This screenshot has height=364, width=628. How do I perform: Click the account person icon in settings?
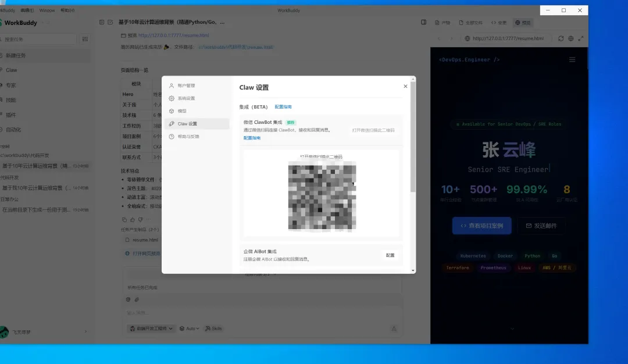pos(172,85)
